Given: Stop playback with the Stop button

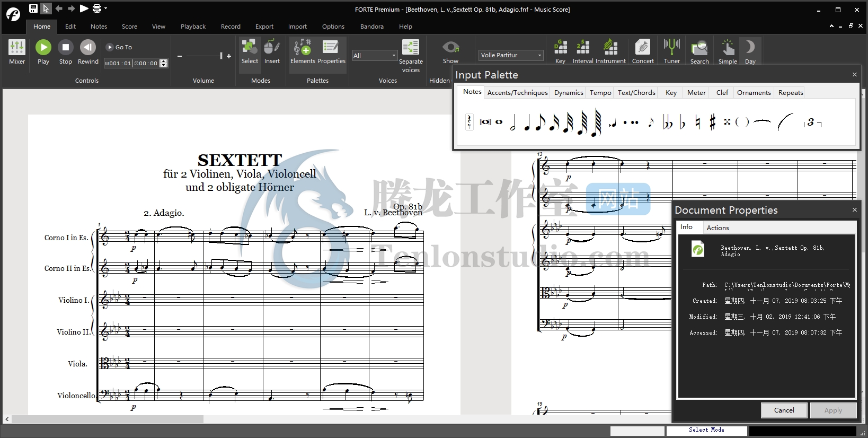Looking at the screenshot, I should tap(66, 52).
